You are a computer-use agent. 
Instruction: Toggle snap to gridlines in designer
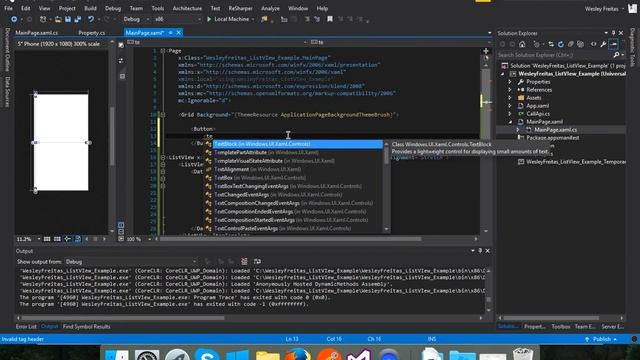click(x=57, y=239)
